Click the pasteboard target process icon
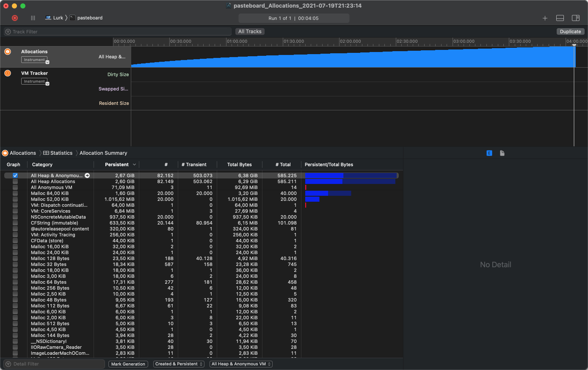The height and width of the screenshot is (370, 588). (x=72, y=18)
